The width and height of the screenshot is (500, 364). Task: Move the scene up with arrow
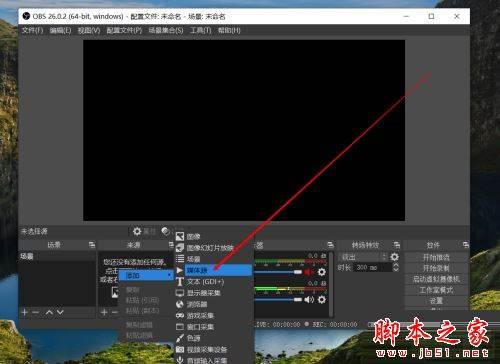(x=49, y=312)
